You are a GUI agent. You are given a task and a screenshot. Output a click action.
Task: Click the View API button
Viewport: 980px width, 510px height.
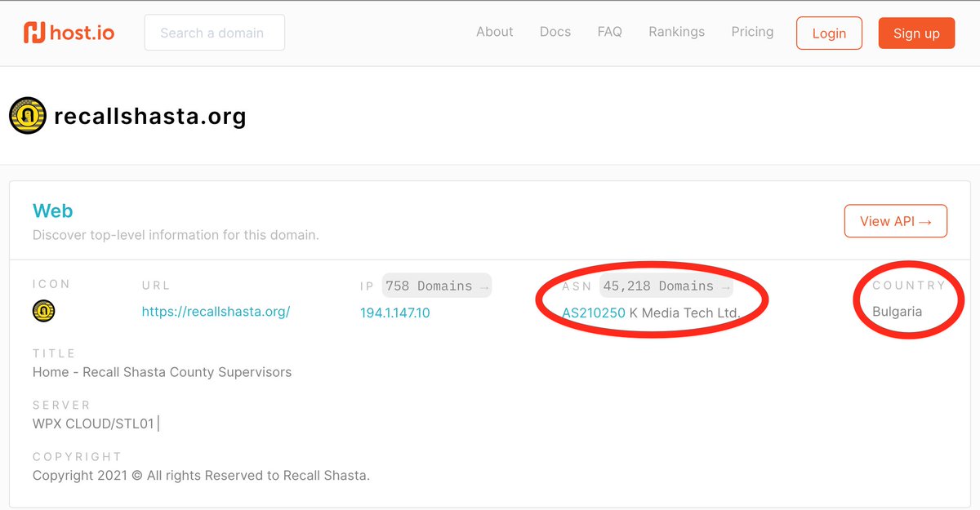[896, 221]
